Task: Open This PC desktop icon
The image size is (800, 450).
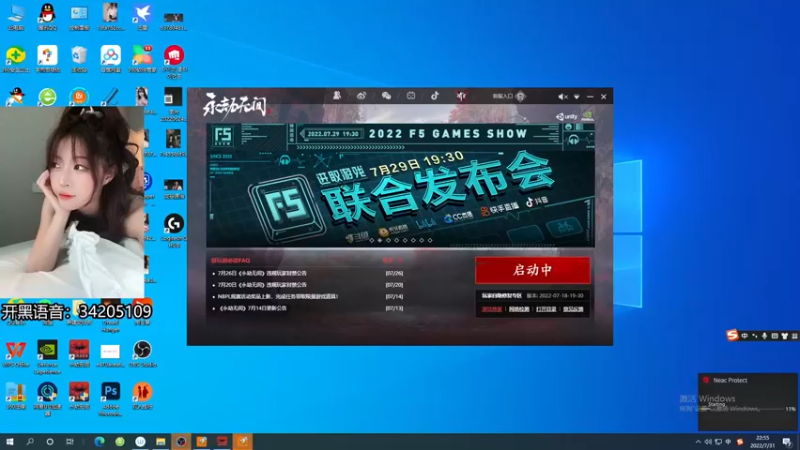Action: (16, 16)
